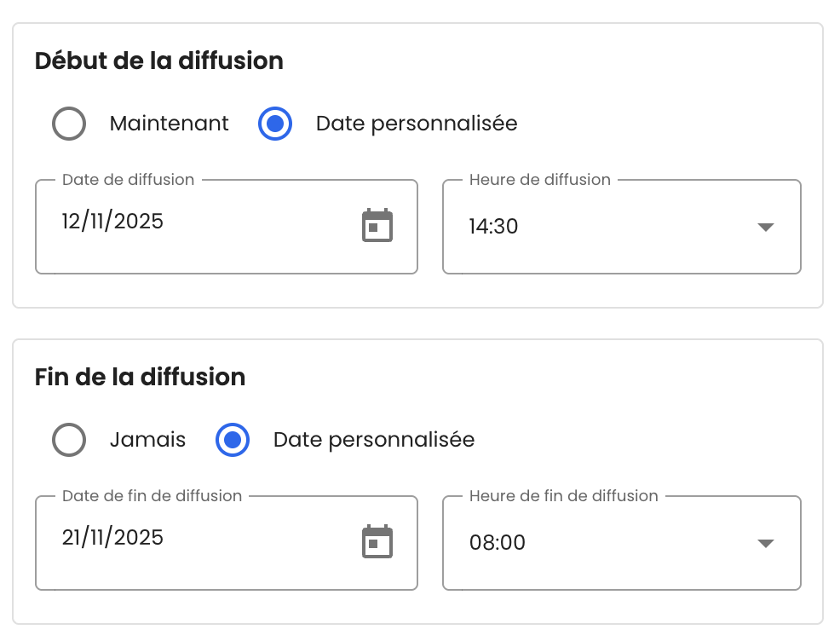Viewport: 840px width, 641px height.
Task: Click the 'Début de la diffusion' section heading
Action: pos(158,61)
